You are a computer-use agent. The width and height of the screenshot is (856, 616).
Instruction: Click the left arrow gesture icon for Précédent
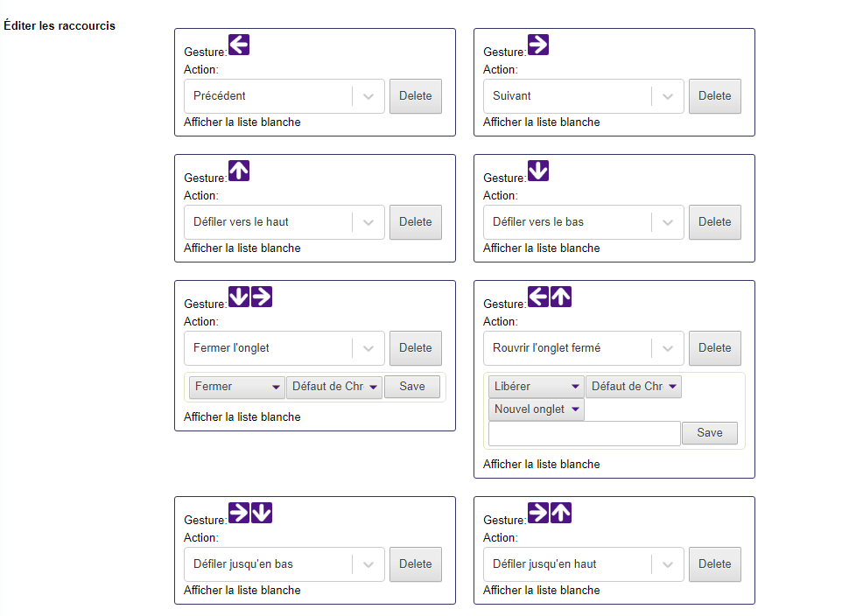point(239,45)
